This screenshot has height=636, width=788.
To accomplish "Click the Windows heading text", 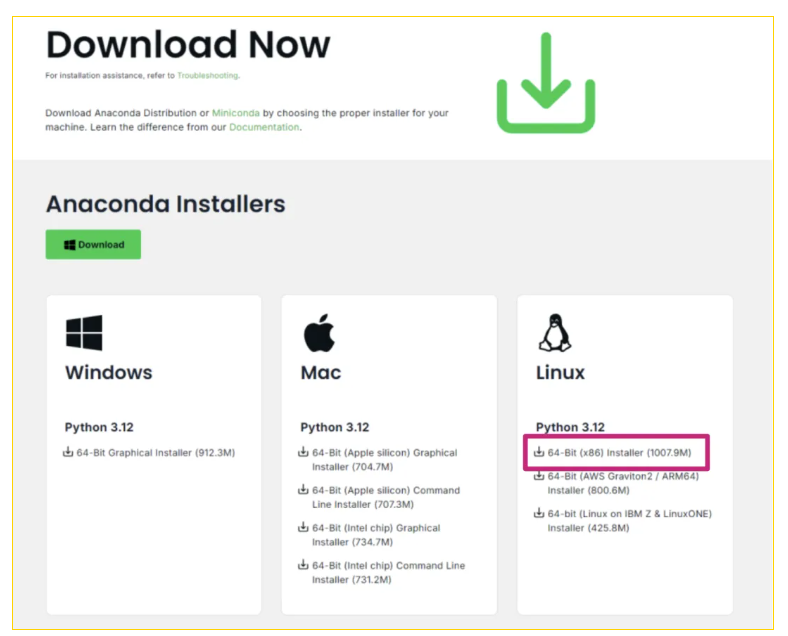I will [109, 373].
